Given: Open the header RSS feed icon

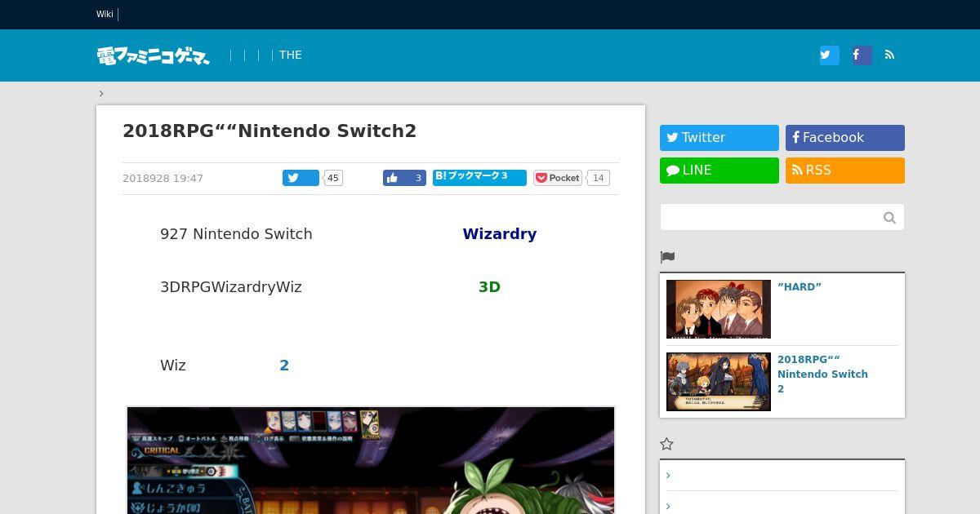Looking at the screenshot, I should coord(889,55).
